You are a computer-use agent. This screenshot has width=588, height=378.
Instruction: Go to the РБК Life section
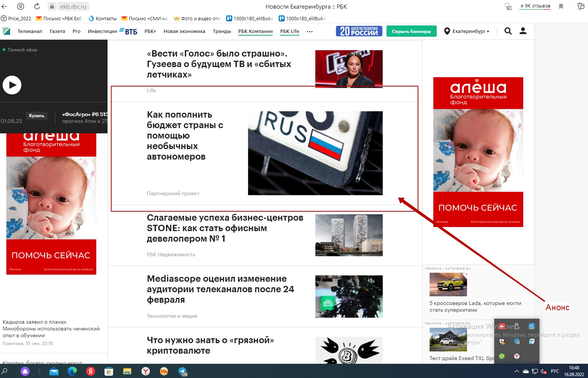pyautogui.click(x=290, y=31)
